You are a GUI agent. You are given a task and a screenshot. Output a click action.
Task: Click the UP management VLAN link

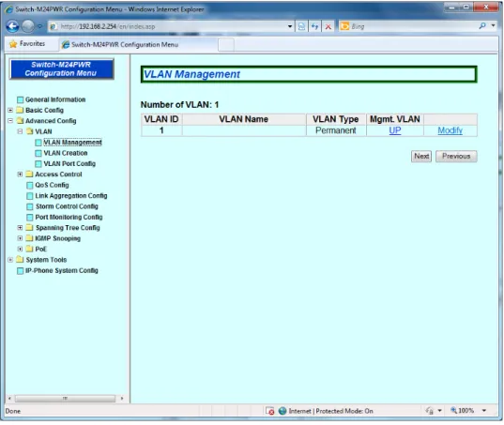point(395,130)
